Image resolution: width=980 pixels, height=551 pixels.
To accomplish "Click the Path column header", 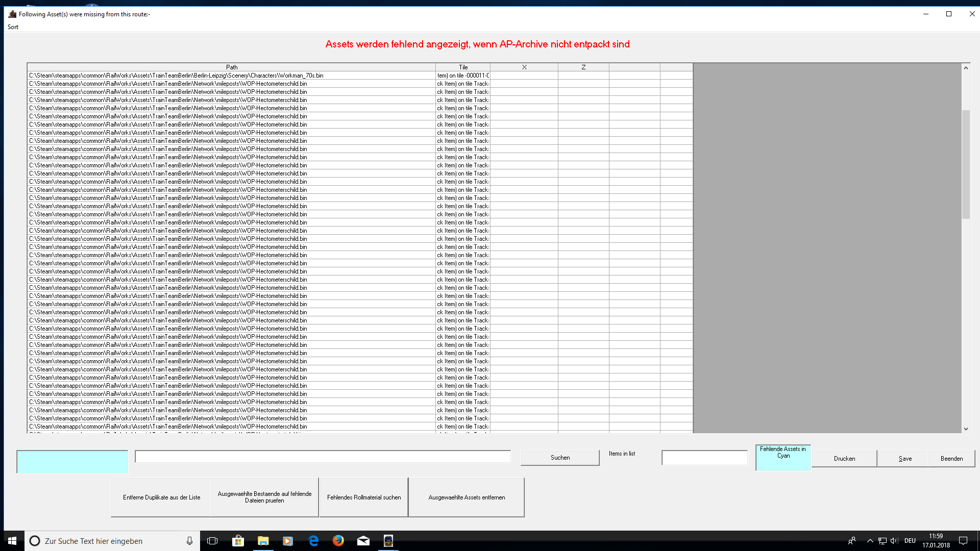I will pyautogui.click(x=232, y=67).
